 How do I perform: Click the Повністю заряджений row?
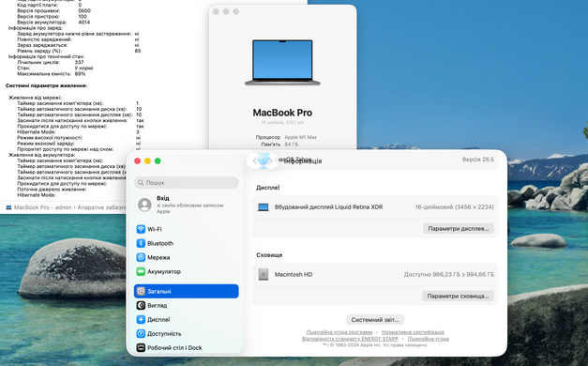[x=78, y=39]
